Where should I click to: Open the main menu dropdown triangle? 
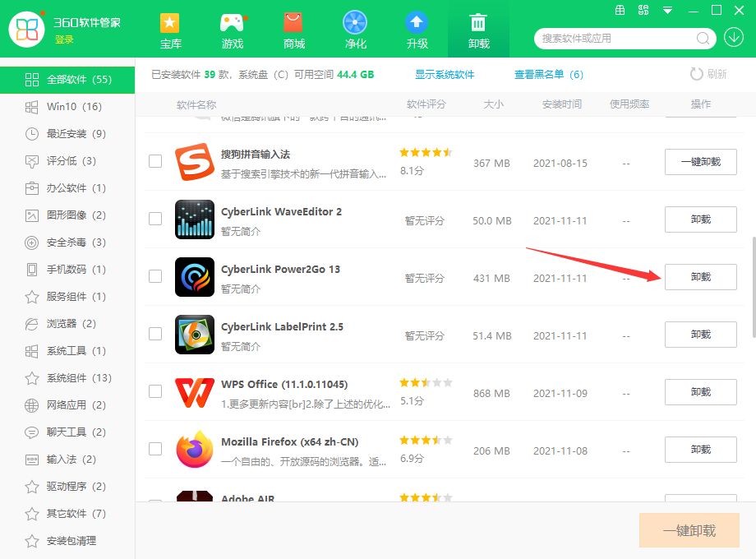coord(668,10)
